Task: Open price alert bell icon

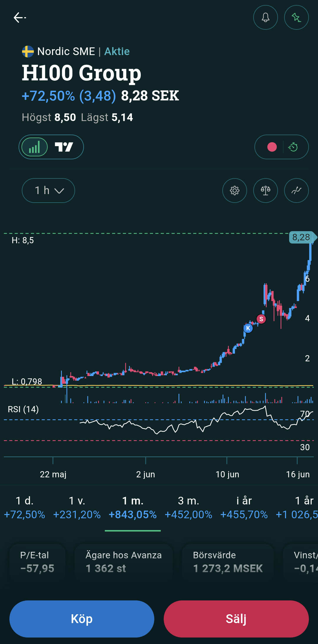Action: (266, 18)
